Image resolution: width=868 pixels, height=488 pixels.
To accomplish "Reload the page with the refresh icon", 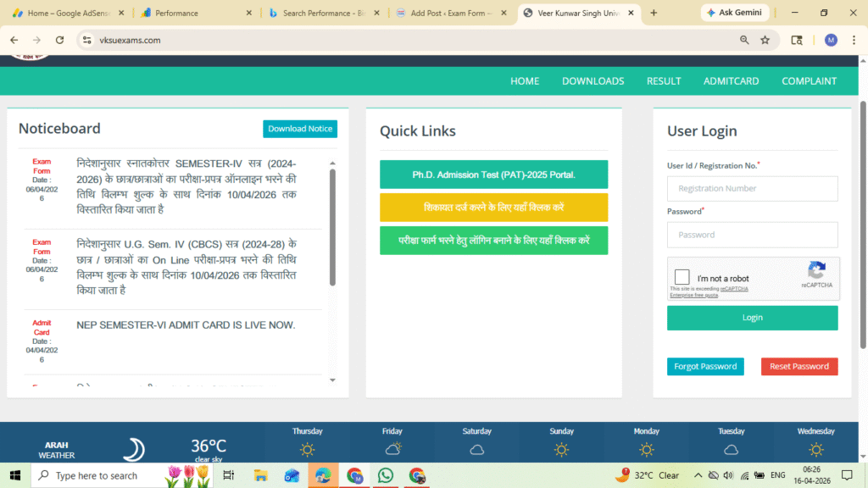I will click(x=59, y=40).
